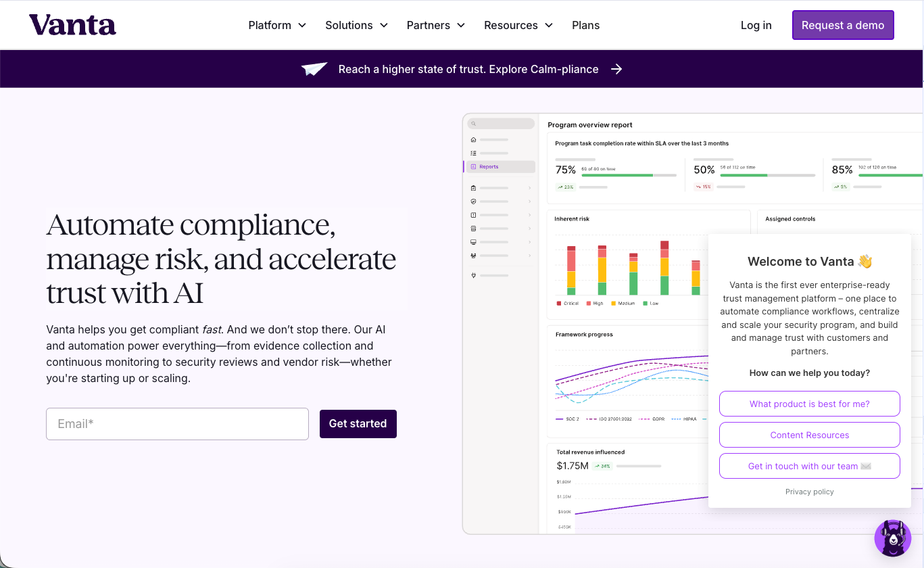Click the red 15% downward trend badge

[x=704, y=187]
